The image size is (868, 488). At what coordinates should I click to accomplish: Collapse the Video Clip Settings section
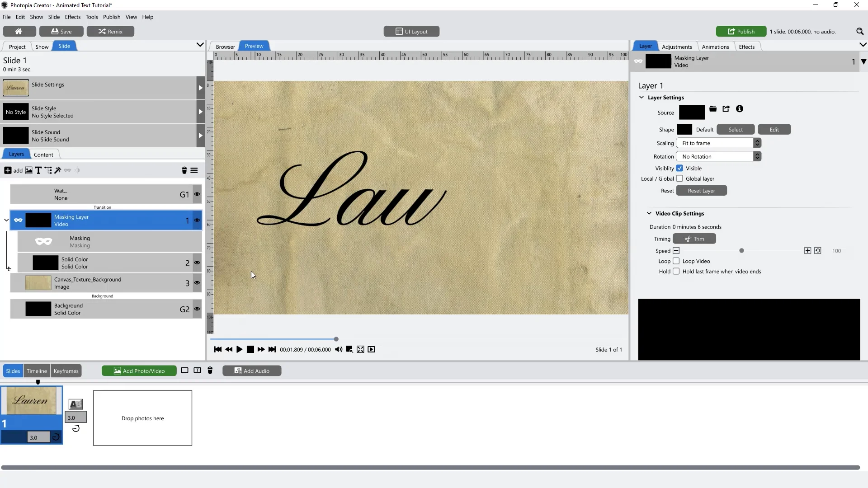tap(648, 213)
